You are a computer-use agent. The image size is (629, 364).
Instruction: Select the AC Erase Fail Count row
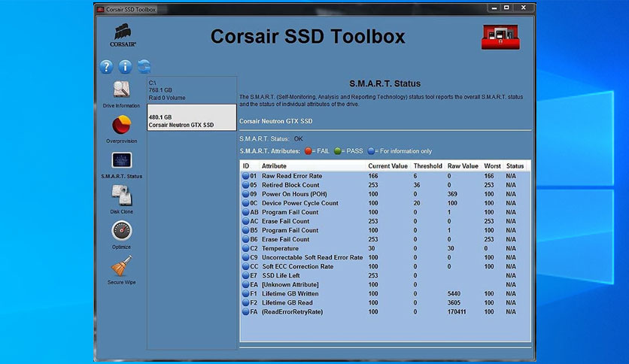(385, 221)
